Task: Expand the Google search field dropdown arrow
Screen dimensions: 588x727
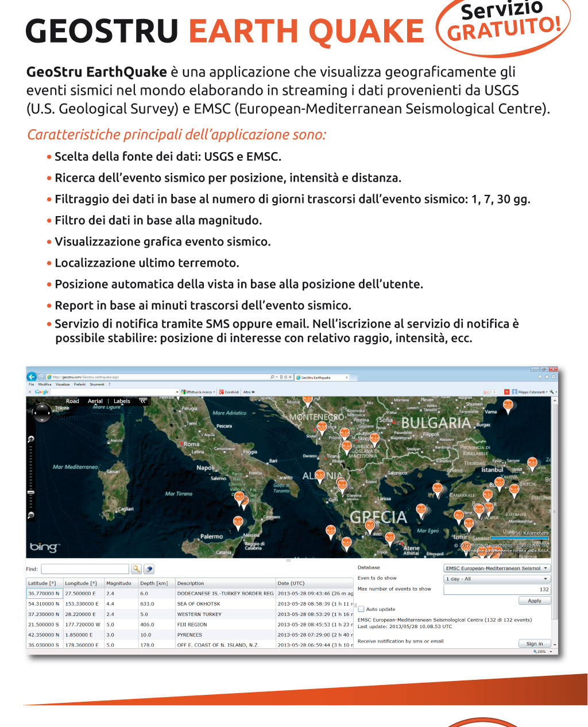Action: tap(177, 392)
